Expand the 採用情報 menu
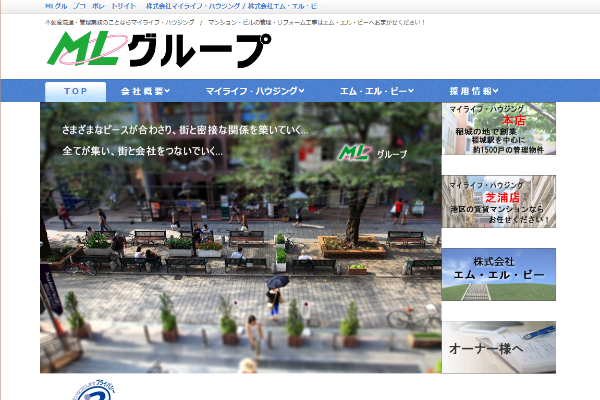The image size is (600, 400). [x=474, y=91]
